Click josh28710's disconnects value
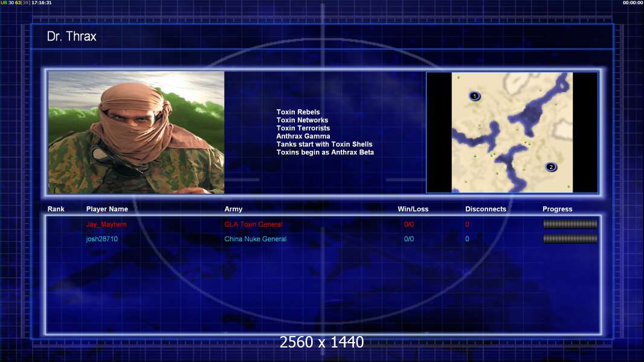644x362 pixels. [467, 239]
